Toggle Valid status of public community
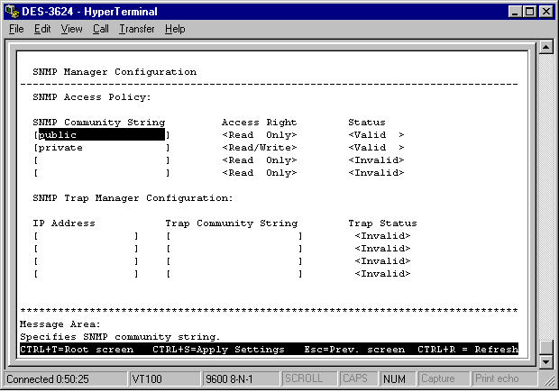 pyautogui.click(x=376, y=135)
